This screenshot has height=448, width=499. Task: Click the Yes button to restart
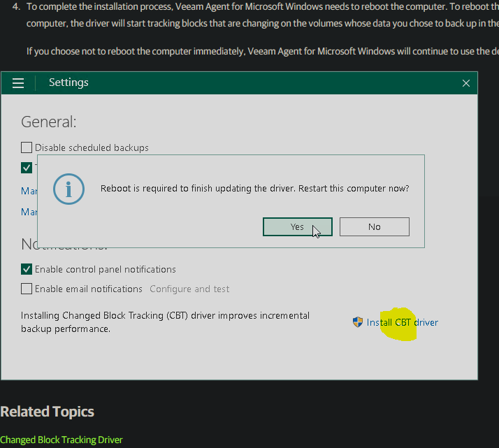[298, 227]
